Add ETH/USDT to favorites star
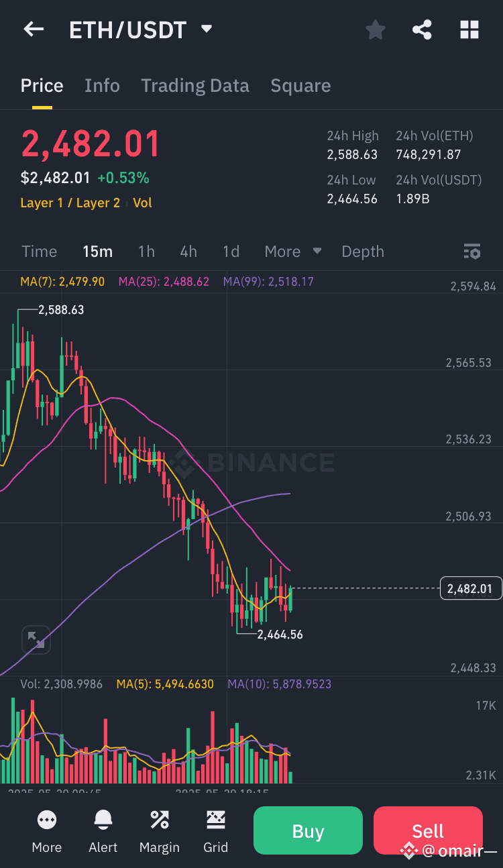Screen dimensions: 503x868 tap(375, 30)
